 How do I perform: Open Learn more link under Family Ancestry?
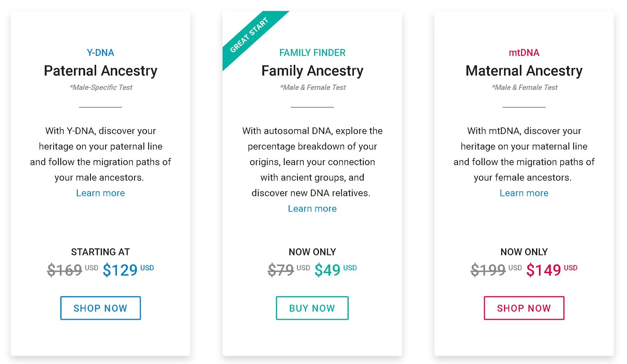click(312, 209)
